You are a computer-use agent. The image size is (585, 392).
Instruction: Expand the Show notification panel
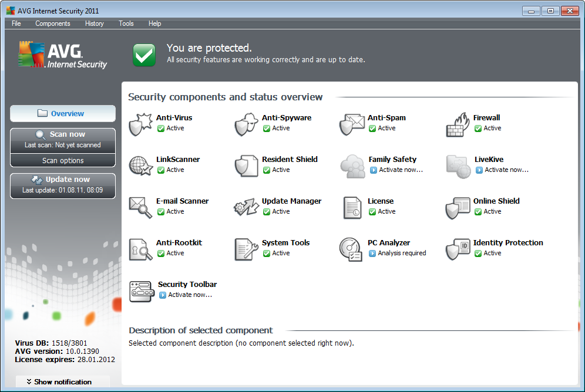click(x=62, y=381)
